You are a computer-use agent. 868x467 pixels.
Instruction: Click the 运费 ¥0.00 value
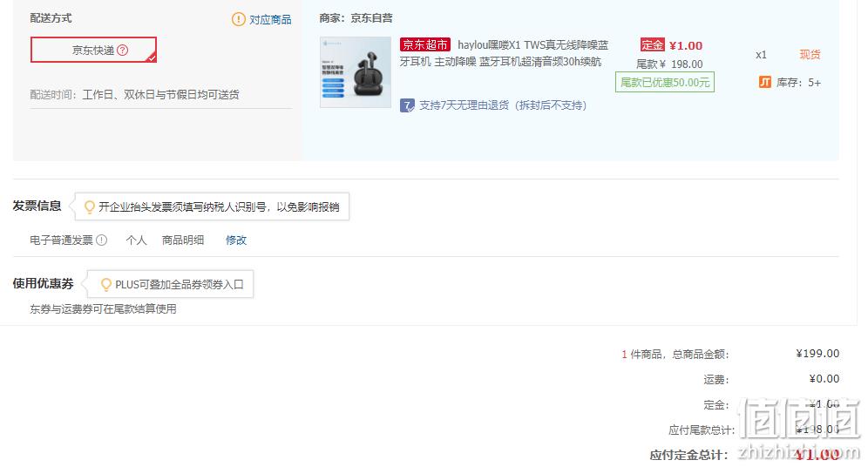click(x=824, y=379)
